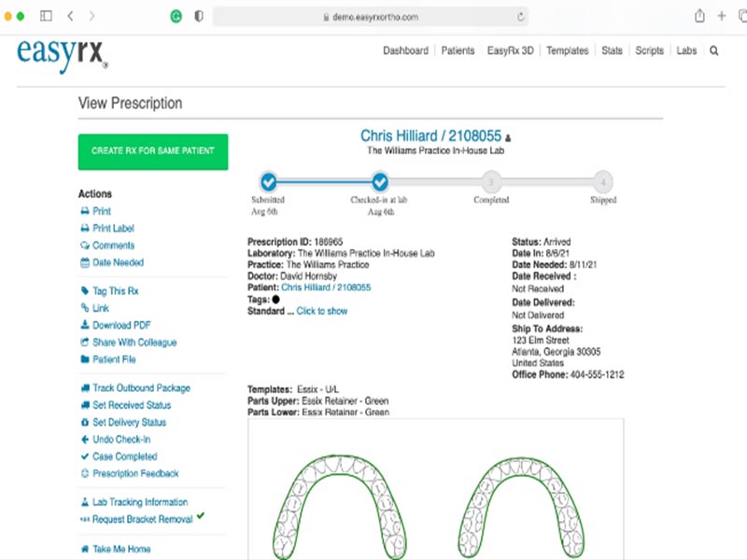Click the Track Outbound Package truck icon
This screenshot has width=747, height=560.
[85, 388]
